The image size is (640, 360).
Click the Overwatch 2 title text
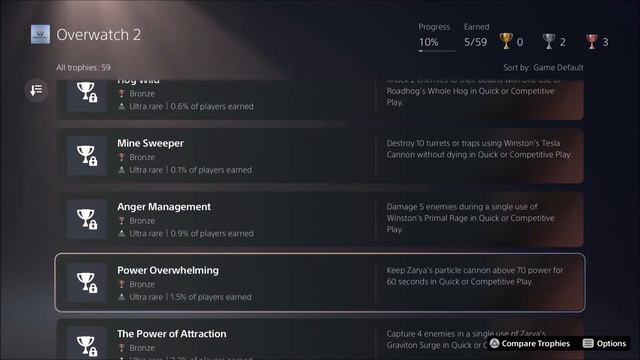coord(98,35)
